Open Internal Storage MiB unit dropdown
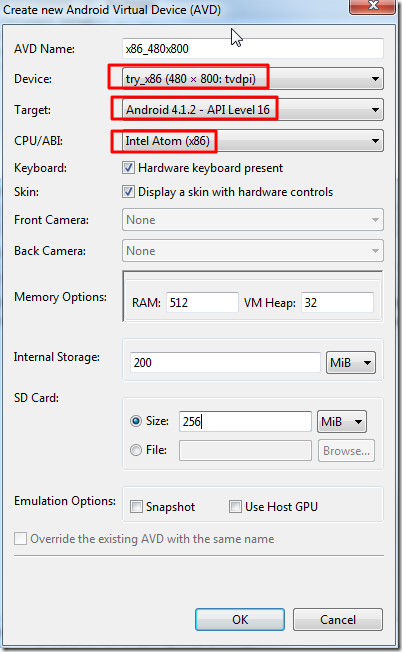 click(x=351, y=363)
